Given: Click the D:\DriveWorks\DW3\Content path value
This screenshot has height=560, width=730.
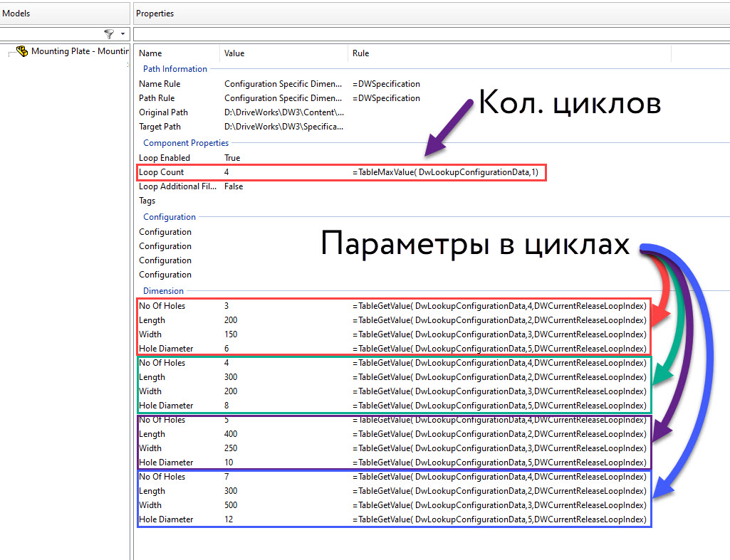Looking at the screenshot, I should click(284, 112).
